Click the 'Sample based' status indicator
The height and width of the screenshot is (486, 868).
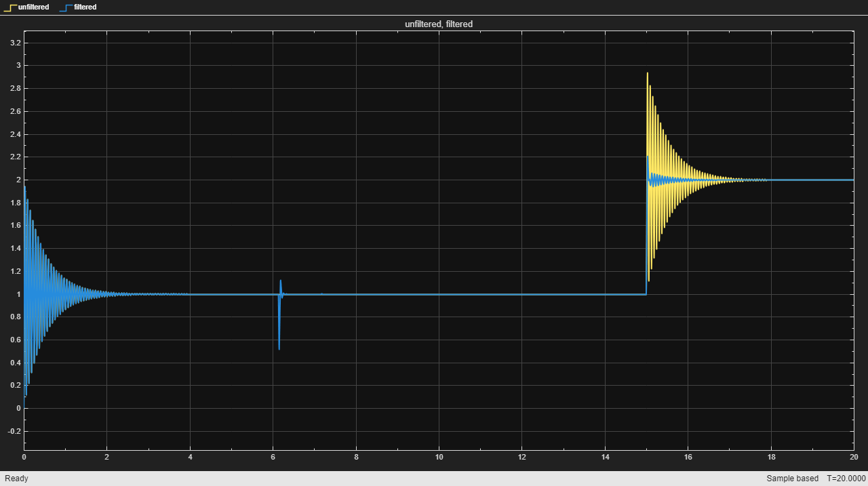pyautogui.click(x=792, y=479)
